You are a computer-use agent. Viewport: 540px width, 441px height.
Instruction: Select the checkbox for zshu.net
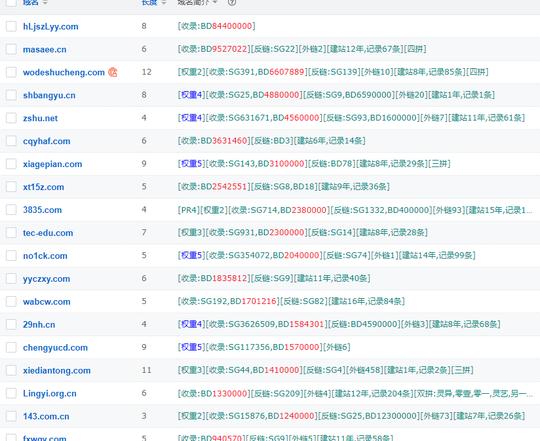tap(11, 118)
